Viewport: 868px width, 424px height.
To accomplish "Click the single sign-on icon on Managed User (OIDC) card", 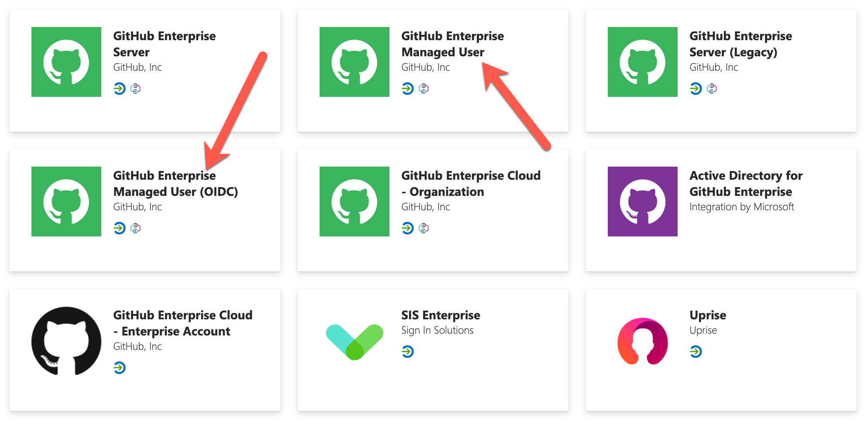I will click(x=120, y=228).
